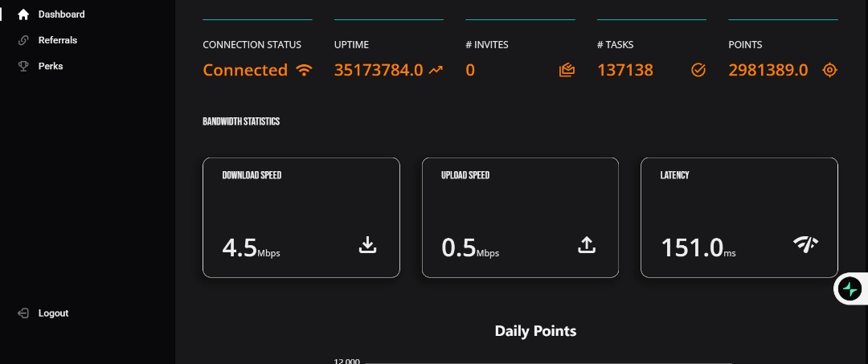Click the uptime value 35173784.0
Viewport: 868px width, 364px height.
click(379, 70)
